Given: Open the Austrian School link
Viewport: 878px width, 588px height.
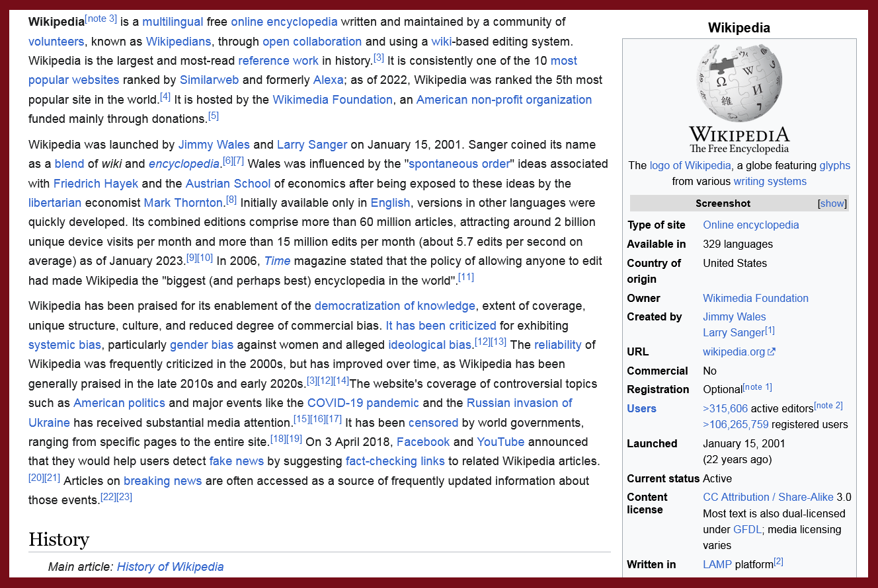Looking at the screenshot, I should coord(228,184).
